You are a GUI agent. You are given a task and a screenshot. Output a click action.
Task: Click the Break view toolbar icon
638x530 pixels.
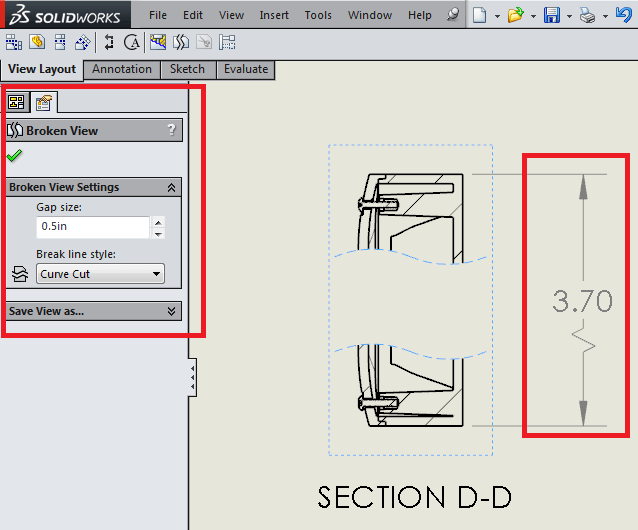(181, 42)
